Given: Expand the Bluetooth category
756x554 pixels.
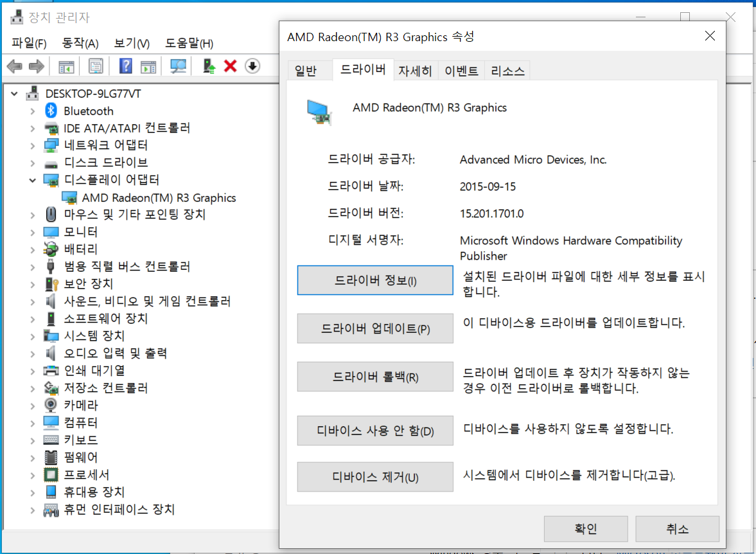Looking at the screenshot, I should 32,111.
